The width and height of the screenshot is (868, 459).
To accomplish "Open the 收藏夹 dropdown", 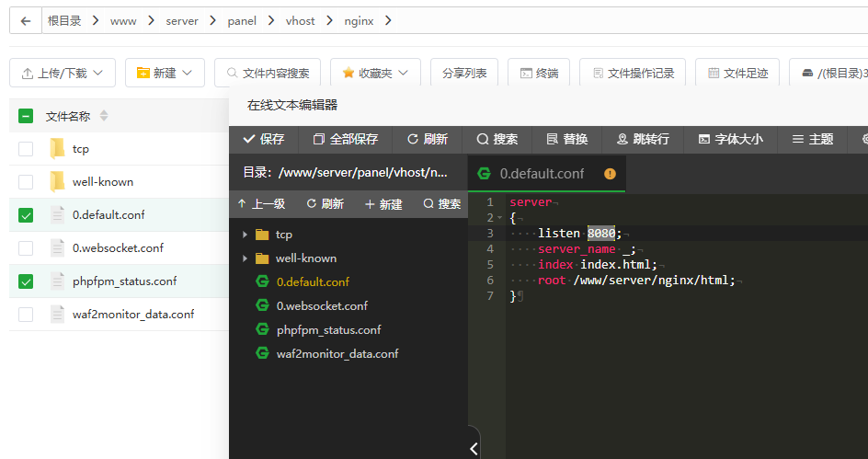I will [375, 73].
